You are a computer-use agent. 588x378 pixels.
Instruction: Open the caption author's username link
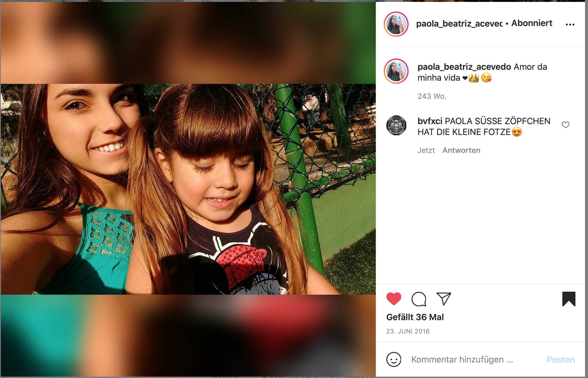tap(464, 67)
